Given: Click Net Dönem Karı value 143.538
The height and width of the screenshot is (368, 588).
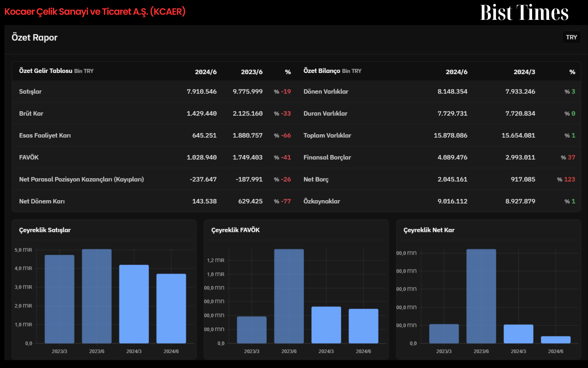Looking at the screenshot, I should tap(204, 201).
